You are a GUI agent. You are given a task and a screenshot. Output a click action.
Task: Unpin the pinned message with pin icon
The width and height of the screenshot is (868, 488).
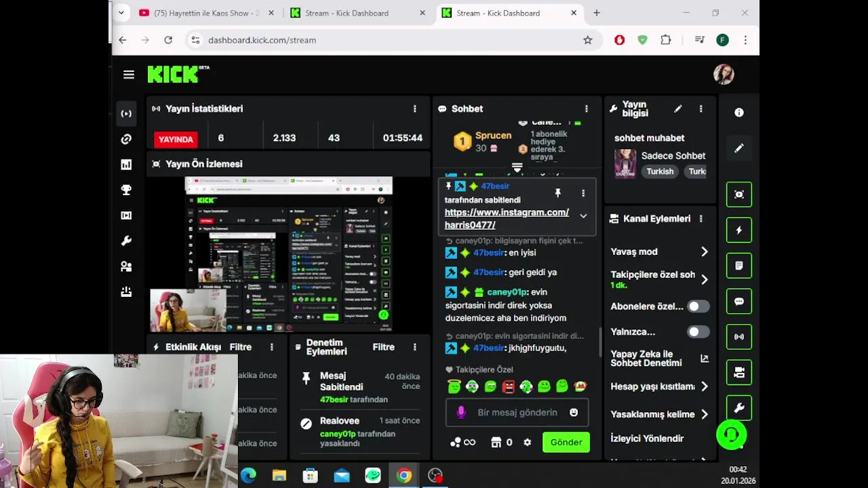pyautogui.click(x=557, y=193)
